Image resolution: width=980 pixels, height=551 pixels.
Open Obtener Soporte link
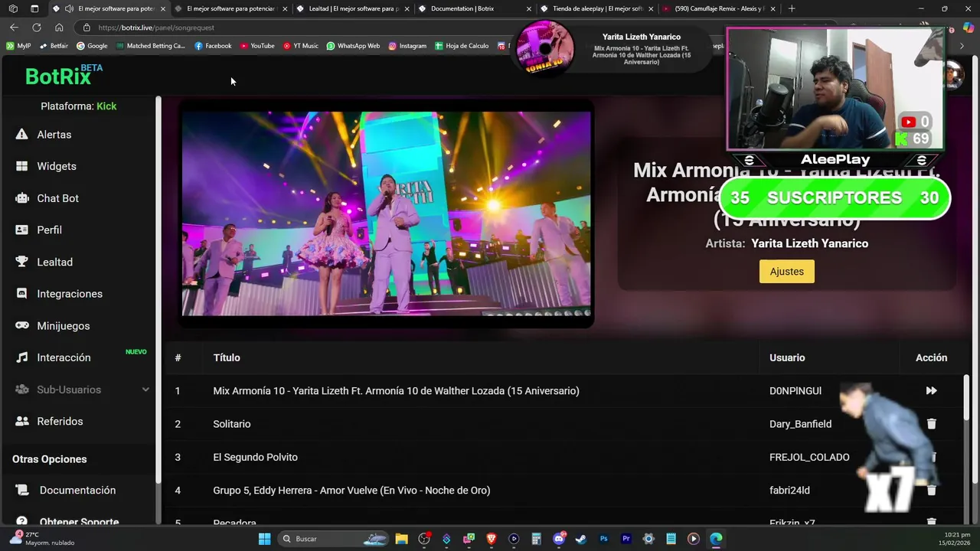pyautogui.click(x=79, y=522)
